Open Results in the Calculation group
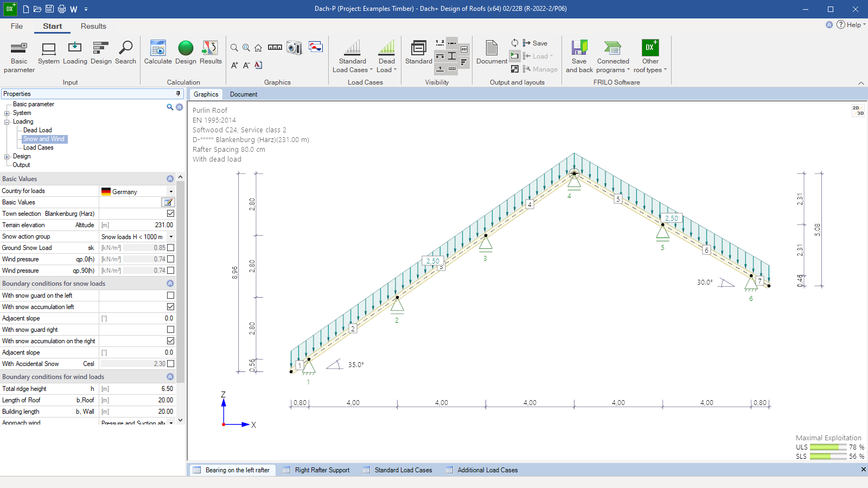Screen dimensions: 868x488 tap(210, 53)
